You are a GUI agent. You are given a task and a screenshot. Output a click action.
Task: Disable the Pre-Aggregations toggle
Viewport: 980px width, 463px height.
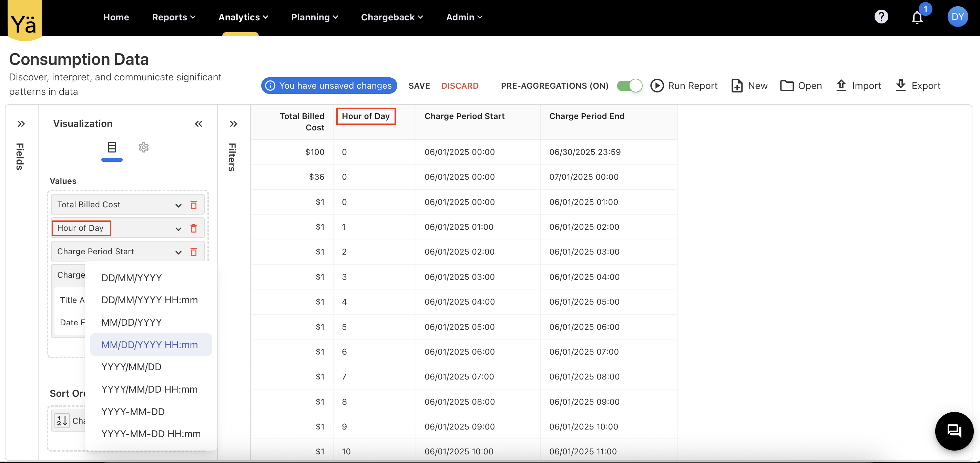click(x=629, y=85)
